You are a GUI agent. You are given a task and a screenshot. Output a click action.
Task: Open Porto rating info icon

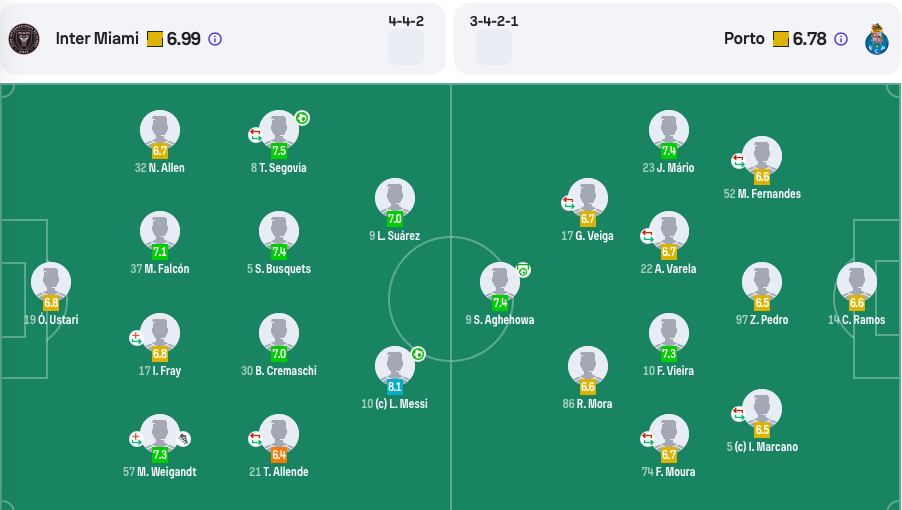coord(840,39)
